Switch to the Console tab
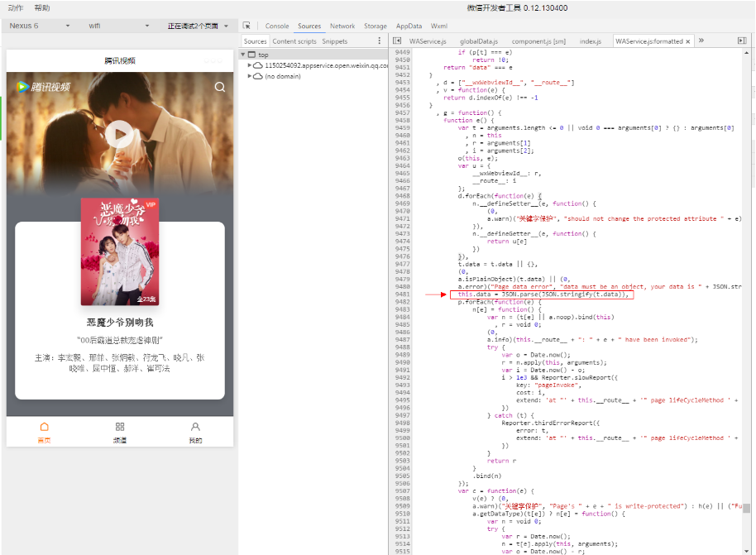Image resolution: width=756 pixels, height=555 pixels. tap(277, 26)
